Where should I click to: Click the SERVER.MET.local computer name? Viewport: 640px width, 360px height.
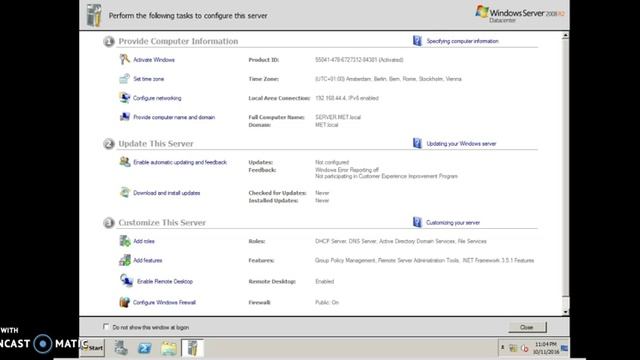pos(338,117)
